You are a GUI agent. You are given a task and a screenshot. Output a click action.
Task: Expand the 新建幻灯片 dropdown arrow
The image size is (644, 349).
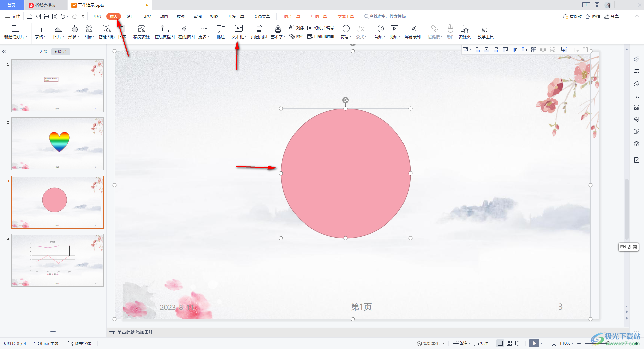[x=26, y=37]
